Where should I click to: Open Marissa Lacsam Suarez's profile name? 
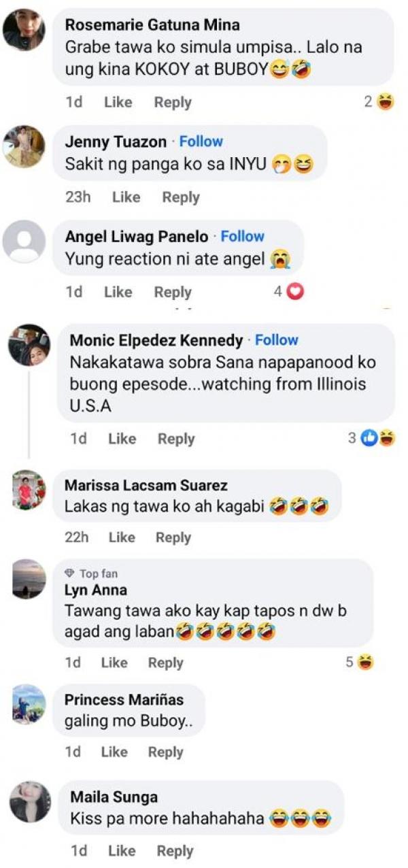point(146,486)
